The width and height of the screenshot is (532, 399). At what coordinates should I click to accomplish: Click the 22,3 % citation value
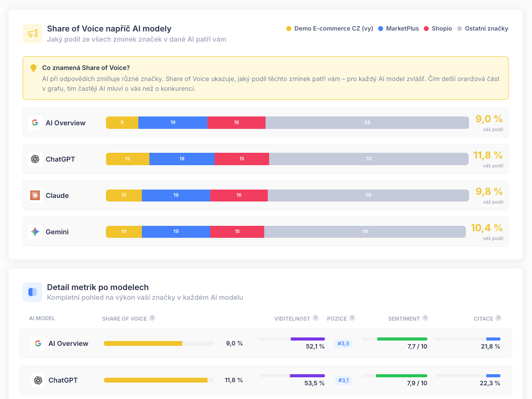click(x=490, y=383)
